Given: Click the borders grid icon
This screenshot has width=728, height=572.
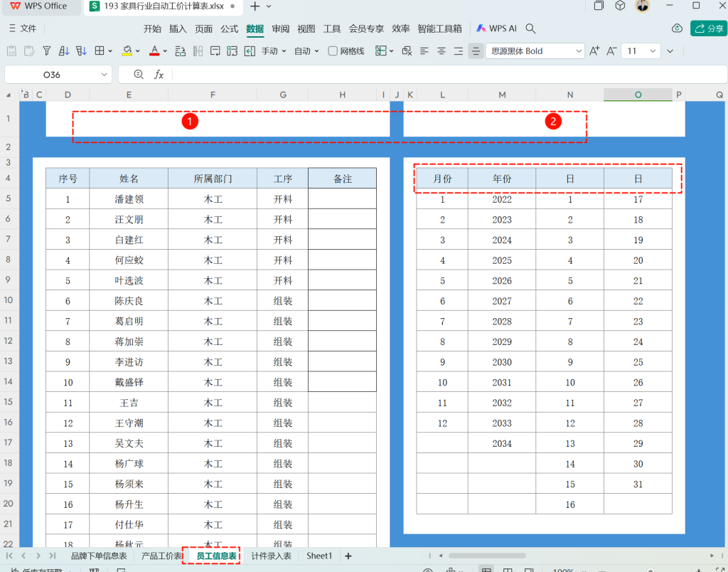Looking at the screenshot, I should [x=100, y=51].
